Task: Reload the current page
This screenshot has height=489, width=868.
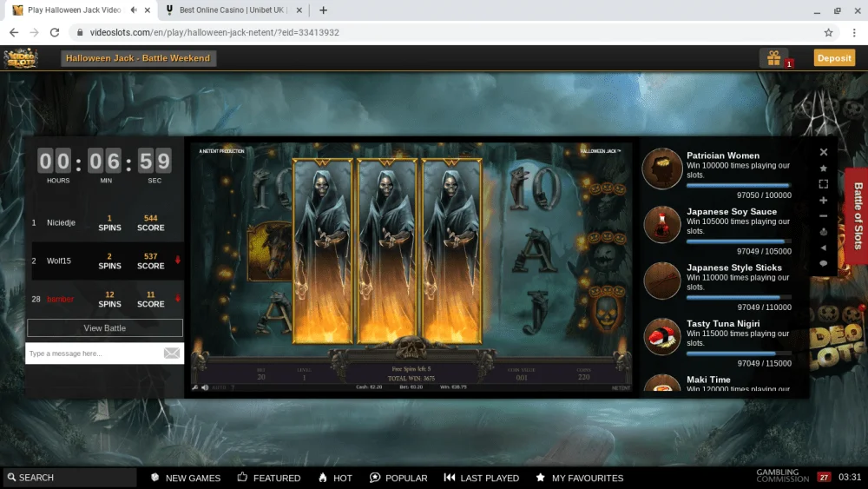Action: 54,33
